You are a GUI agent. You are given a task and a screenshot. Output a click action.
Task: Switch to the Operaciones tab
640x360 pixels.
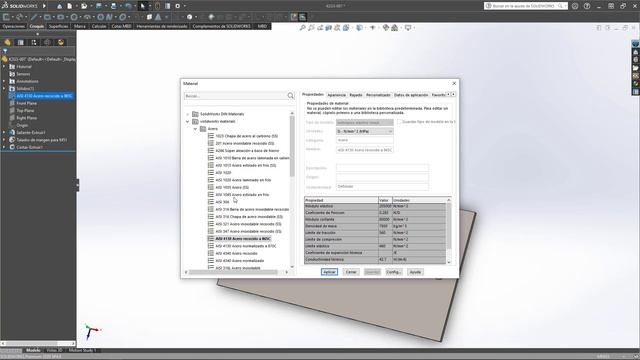(x=13, y=26)
